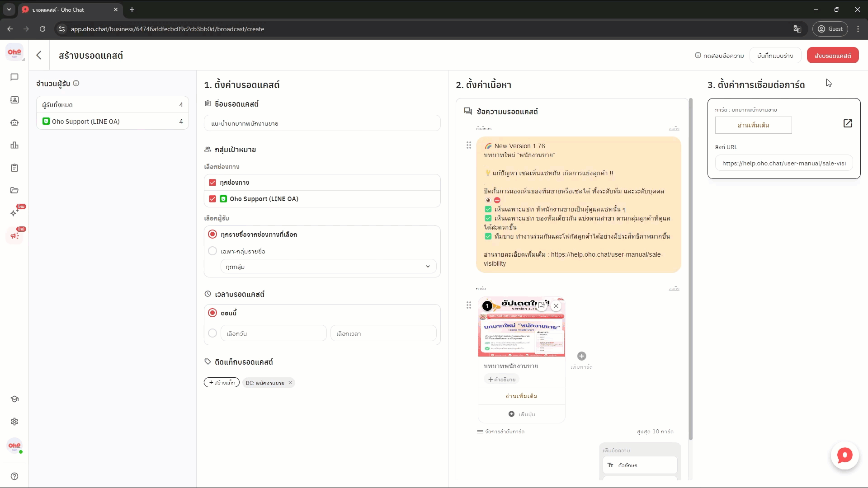Open the external link icon in card settings
This screenshot has height=488, width=868.
848,123
